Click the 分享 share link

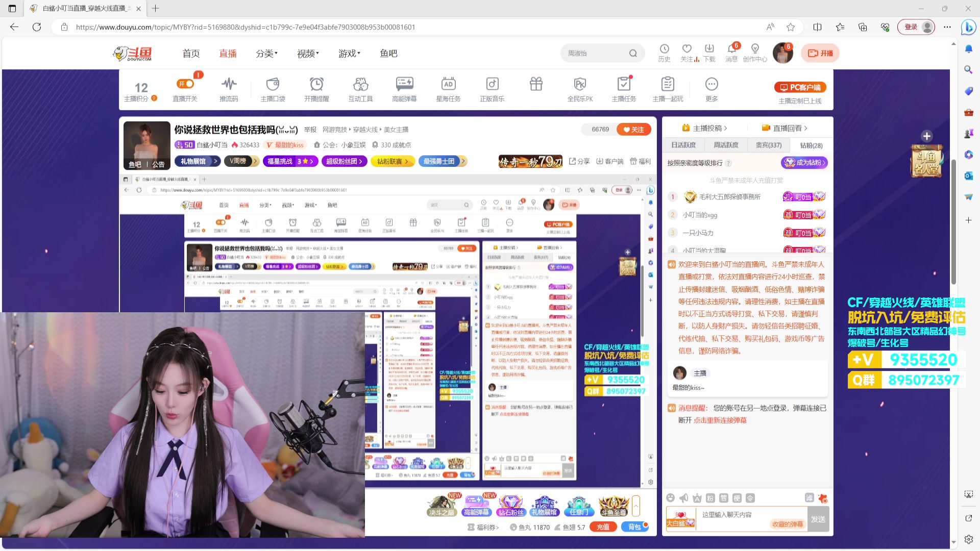coord(579,161)
